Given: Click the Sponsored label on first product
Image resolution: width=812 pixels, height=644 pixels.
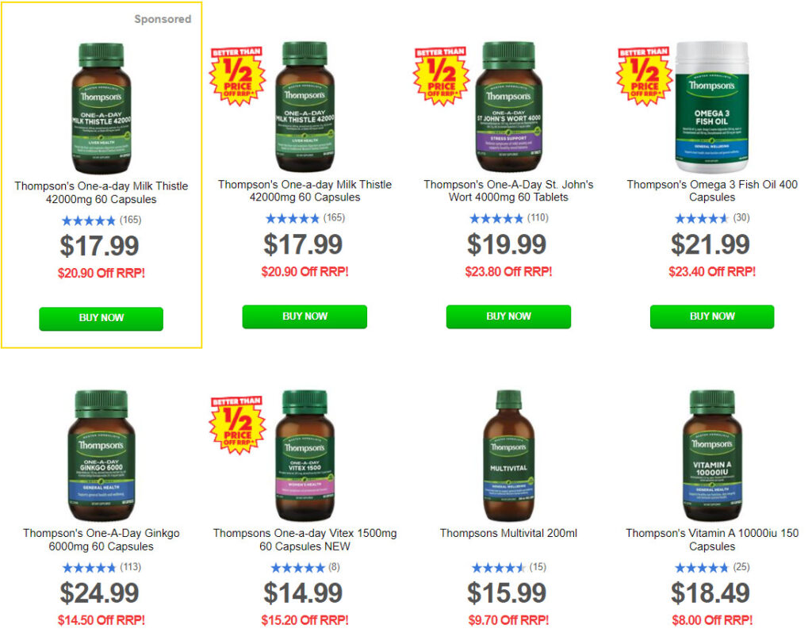Looking at the screenshot, I should click(163, 19).
